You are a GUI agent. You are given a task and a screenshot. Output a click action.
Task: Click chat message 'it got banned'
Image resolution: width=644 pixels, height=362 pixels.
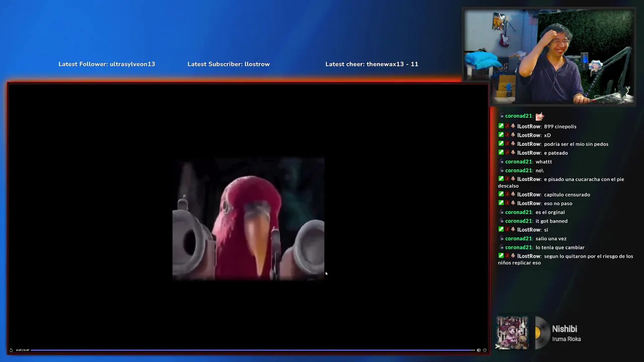[x=551, y=221]
